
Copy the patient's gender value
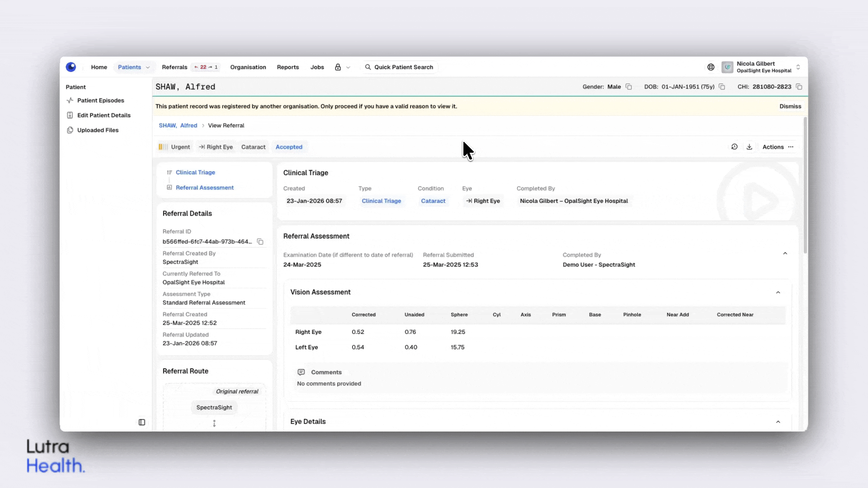[628, 87]
